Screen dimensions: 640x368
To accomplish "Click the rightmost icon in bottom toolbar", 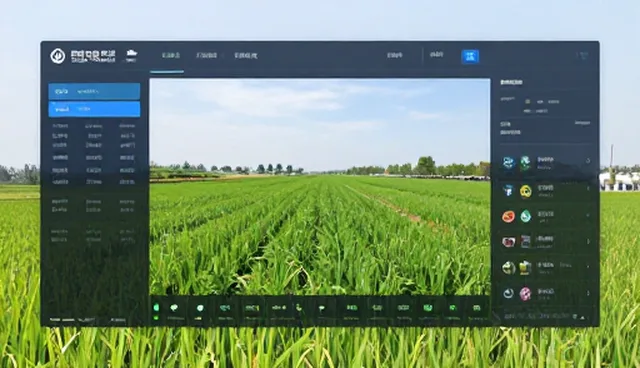I will tap(476, 308).
